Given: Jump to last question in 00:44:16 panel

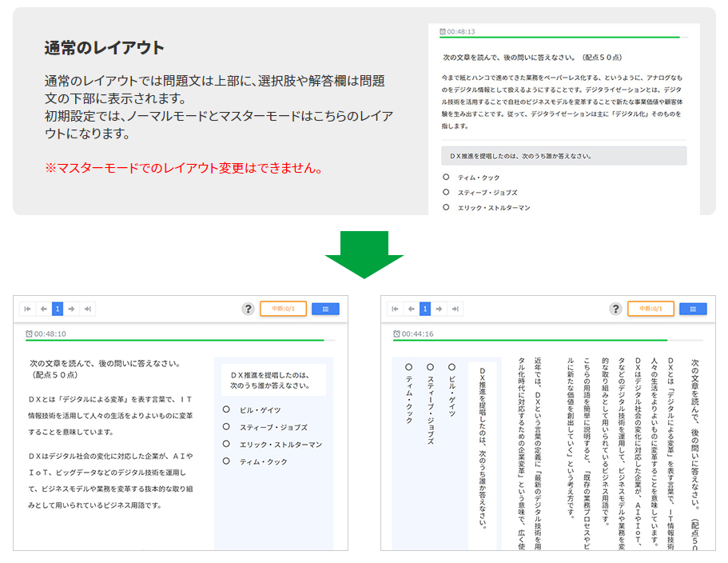Looking at the screenshot, I should [455, 309].
